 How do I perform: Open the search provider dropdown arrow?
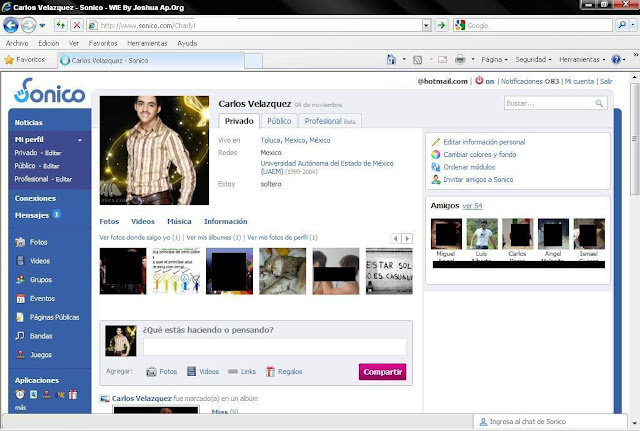coord(633,25)
